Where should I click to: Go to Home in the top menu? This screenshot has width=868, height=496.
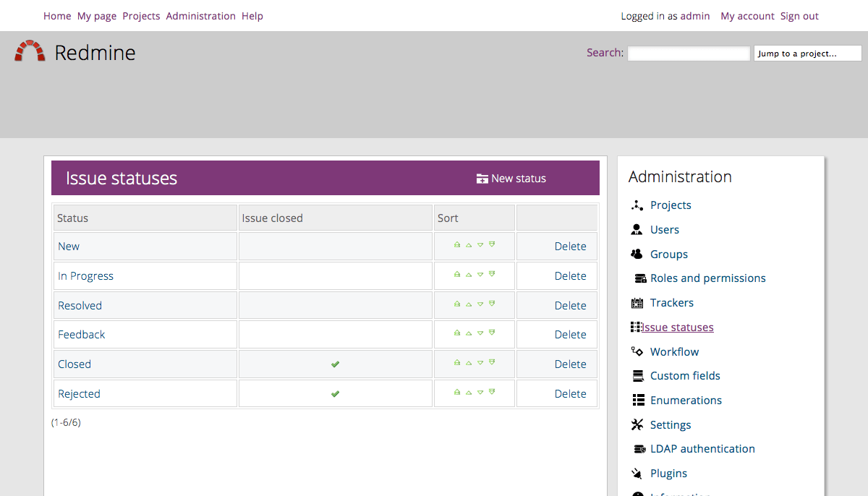57,16
